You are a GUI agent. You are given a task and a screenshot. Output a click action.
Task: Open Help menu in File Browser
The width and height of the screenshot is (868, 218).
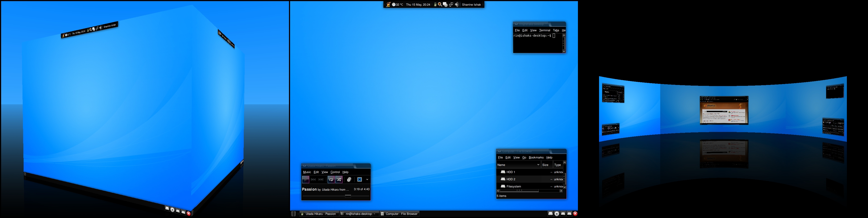coord(549,158)
